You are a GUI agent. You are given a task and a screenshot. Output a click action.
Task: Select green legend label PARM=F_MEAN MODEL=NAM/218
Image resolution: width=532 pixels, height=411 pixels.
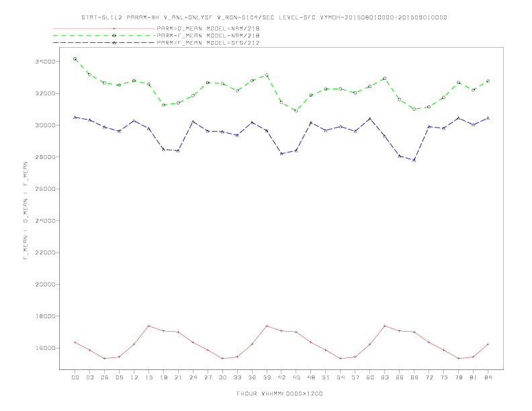tap(208, 36)
